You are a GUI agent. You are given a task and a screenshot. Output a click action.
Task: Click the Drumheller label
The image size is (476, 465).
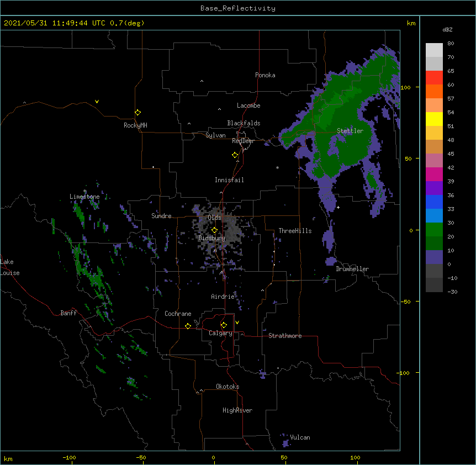pyautogui.click(x=352, y=269)
